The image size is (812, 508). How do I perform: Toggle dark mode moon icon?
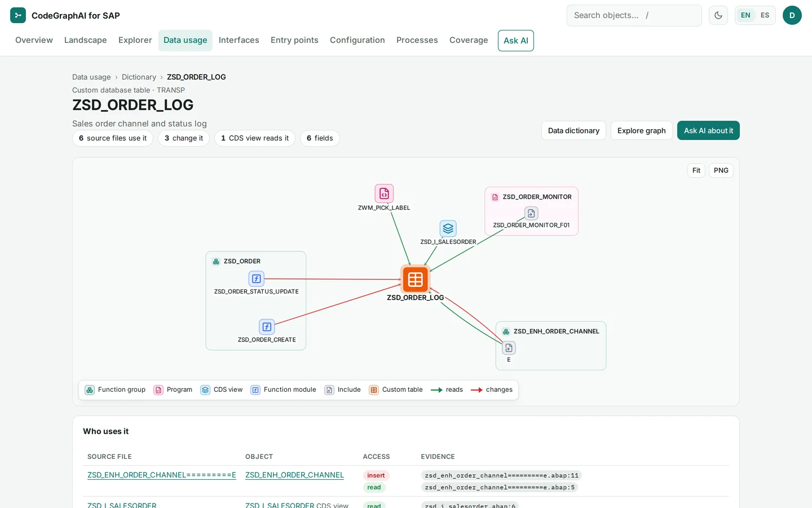click(718, 15)
